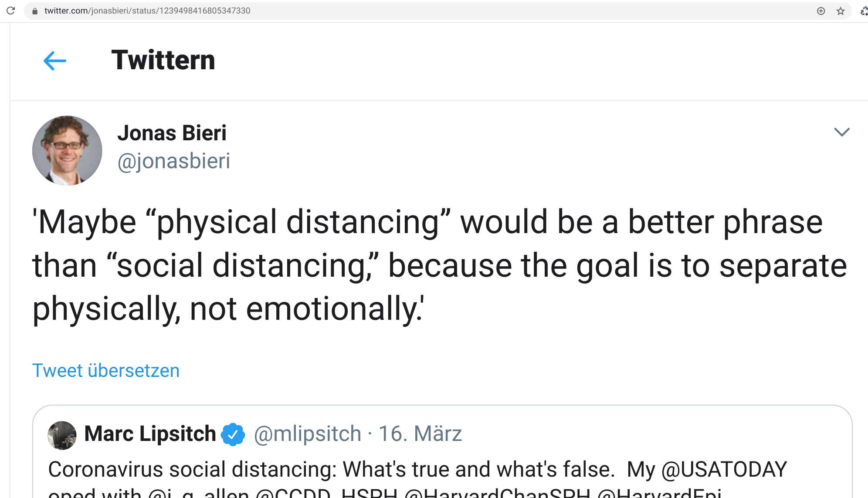Click the @USATODAY mention in quoted tweet

pos(724,470)
